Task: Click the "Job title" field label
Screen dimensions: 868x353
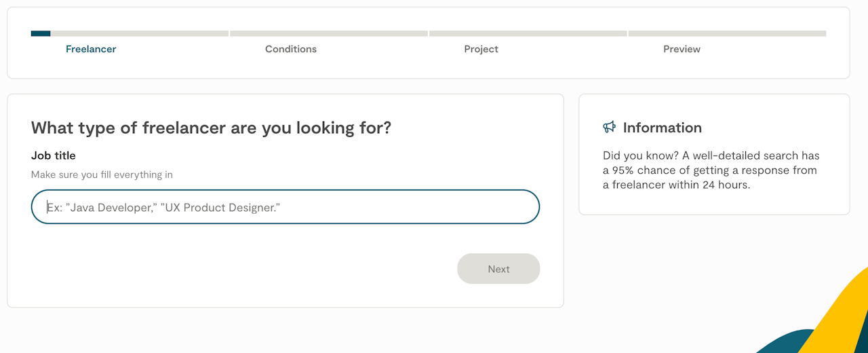Action: tap(54, 155)
